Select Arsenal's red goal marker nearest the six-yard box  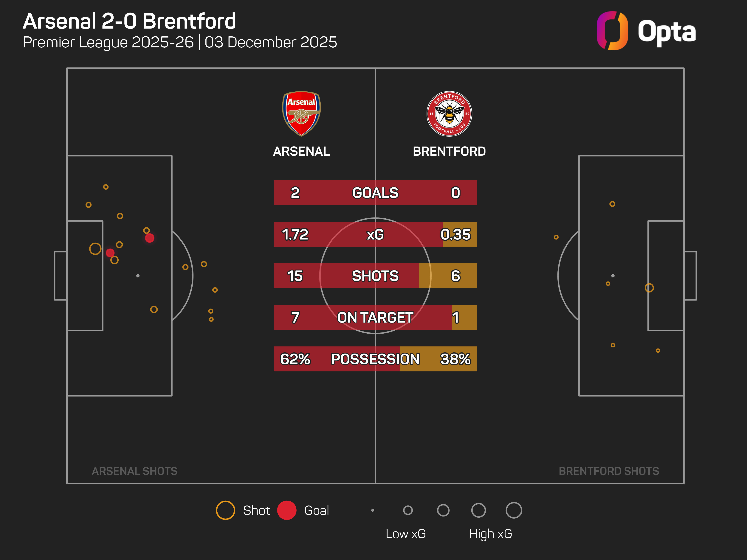tap(110, 253)
